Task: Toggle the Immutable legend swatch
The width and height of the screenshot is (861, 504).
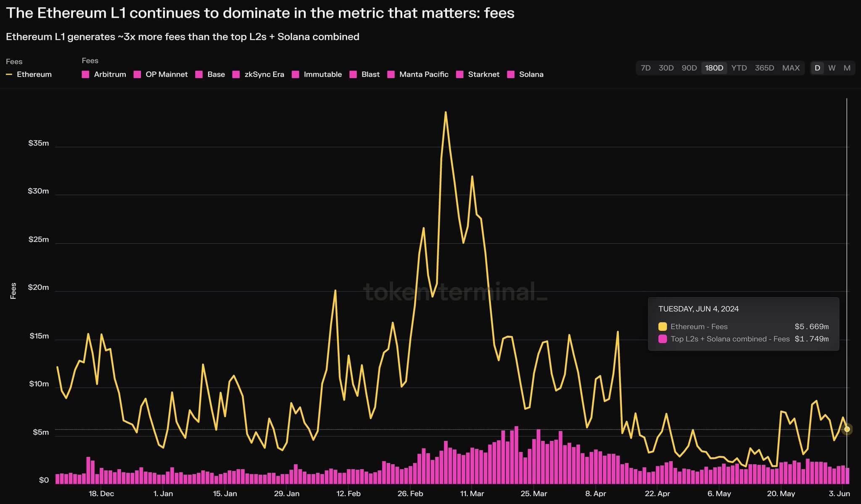Action: point(295,74)
